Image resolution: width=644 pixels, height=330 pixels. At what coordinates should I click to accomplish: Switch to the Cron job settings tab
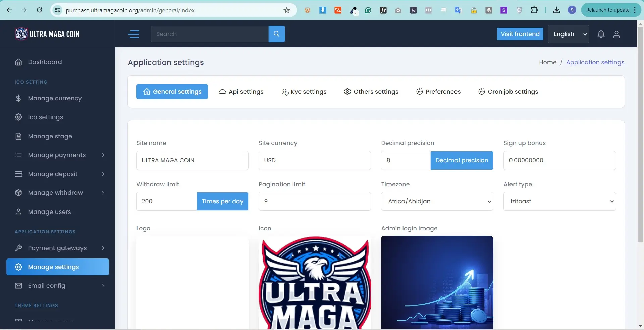[x=508, y=92]
